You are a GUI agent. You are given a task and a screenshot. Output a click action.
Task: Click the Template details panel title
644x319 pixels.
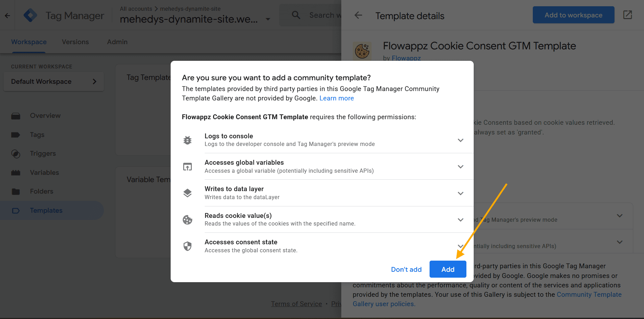tap(410, 16)
